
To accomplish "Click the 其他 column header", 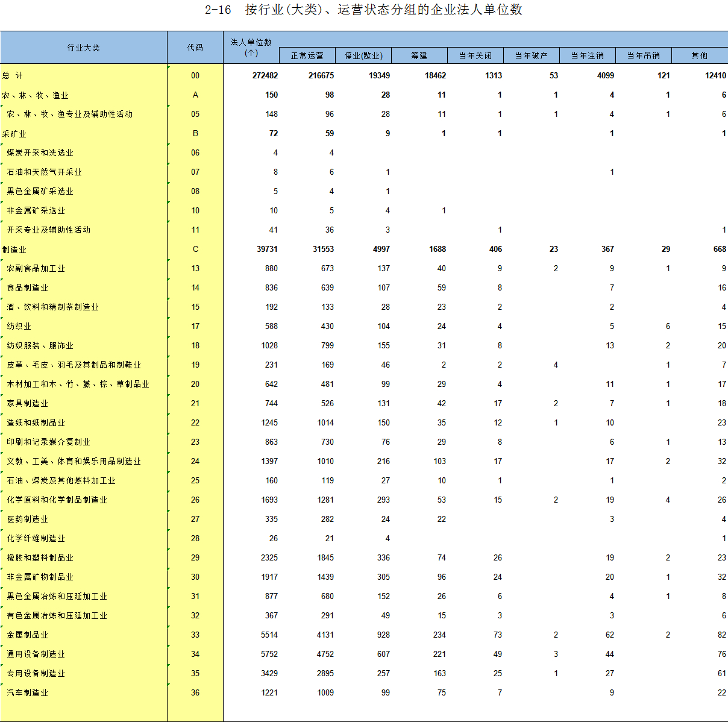I will pos(700,55).
